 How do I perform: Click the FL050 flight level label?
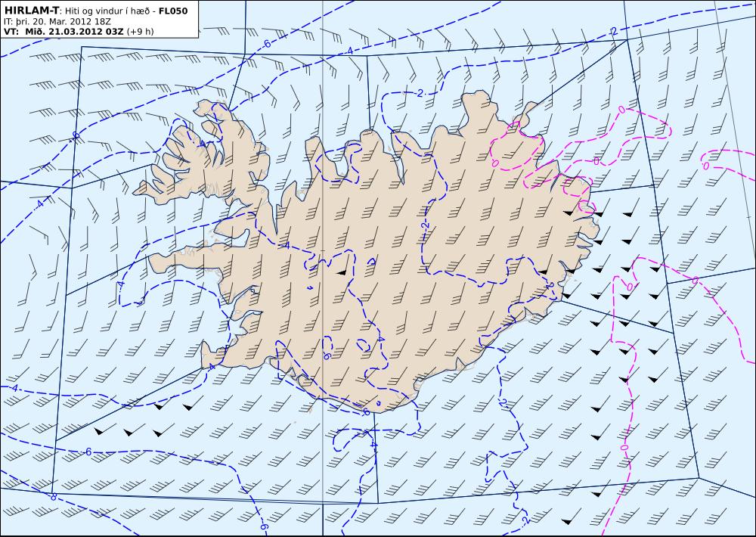(173, 11)
